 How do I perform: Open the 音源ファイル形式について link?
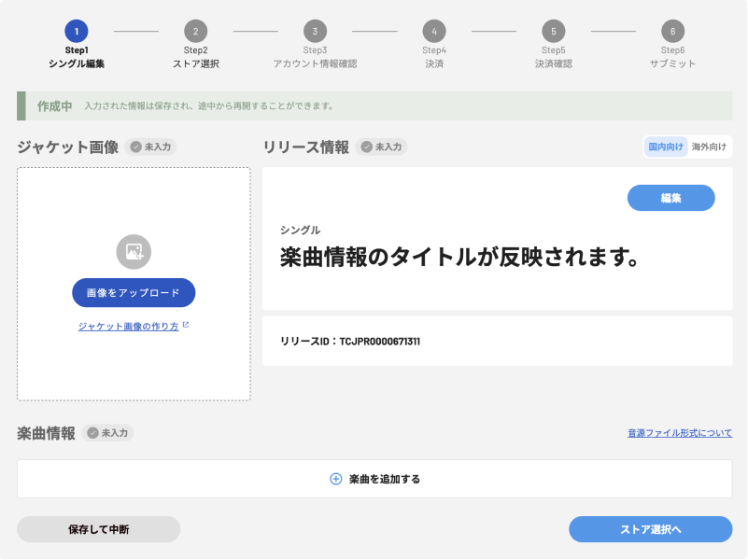679,433
